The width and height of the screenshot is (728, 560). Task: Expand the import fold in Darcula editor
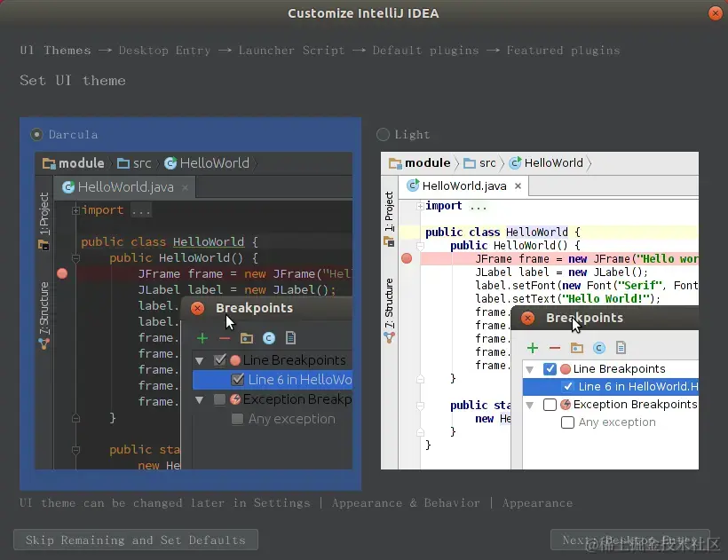coord(75,210)
